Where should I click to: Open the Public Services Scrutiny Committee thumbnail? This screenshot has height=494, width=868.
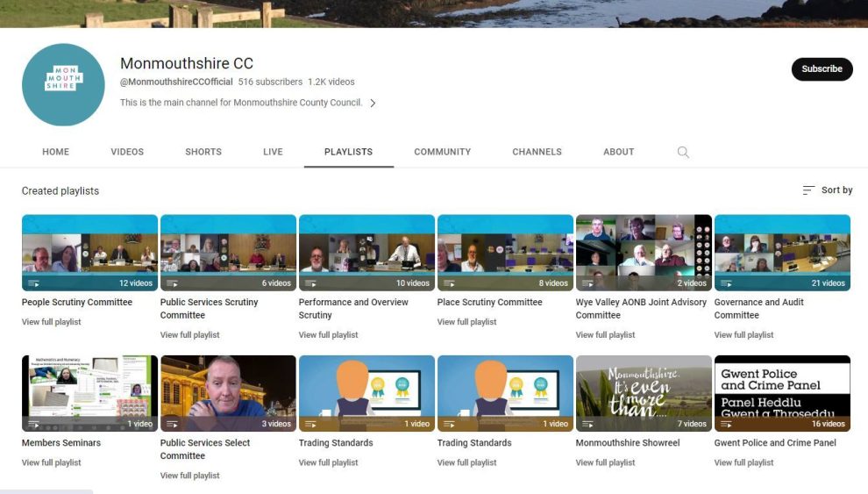coord(228,253)
